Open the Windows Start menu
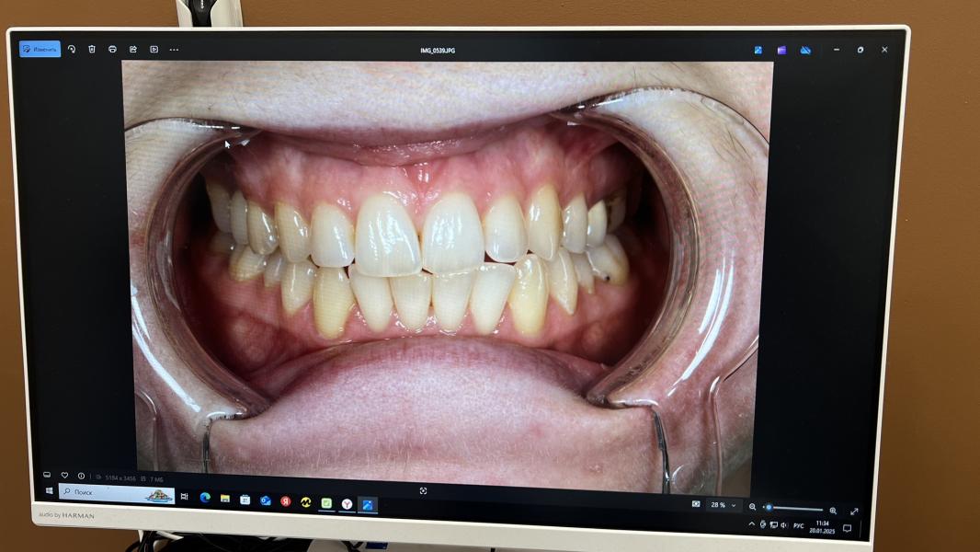The height and width of the screenshot is (552, 980). [x=49, y=490]
